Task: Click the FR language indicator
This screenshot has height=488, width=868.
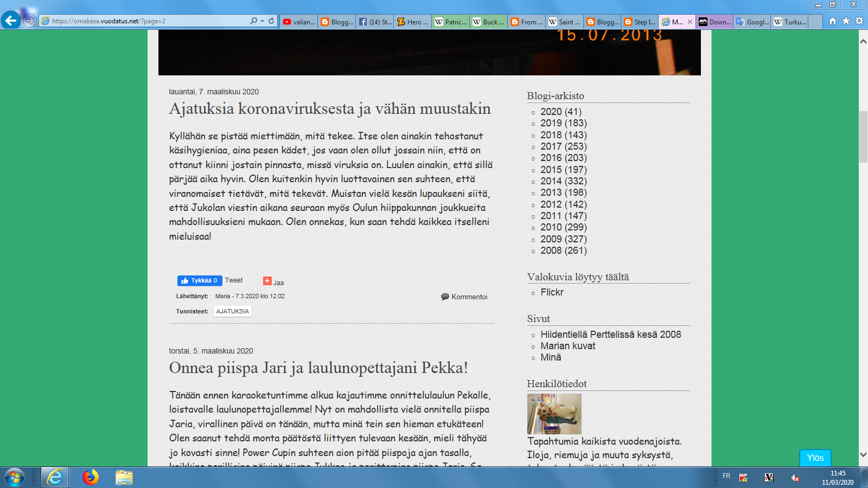Action: pos(726,476)
